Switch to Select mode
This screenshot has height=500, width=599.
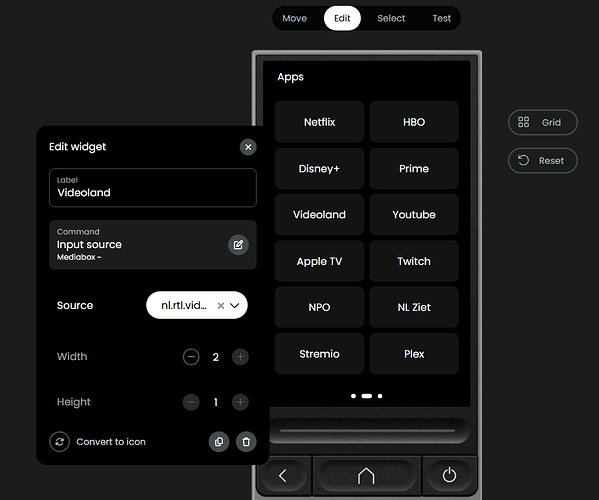click(x=391, y=18)
